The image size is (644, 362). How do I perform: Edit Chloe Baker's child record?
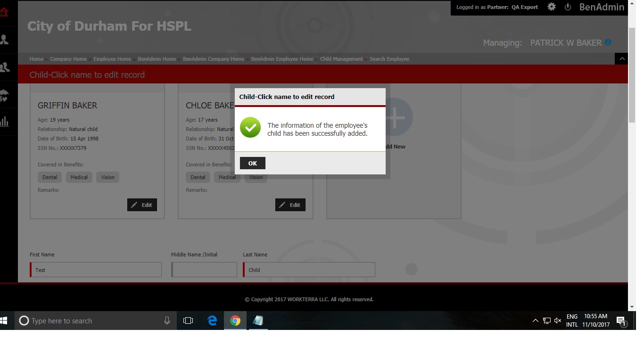point(290,205)
